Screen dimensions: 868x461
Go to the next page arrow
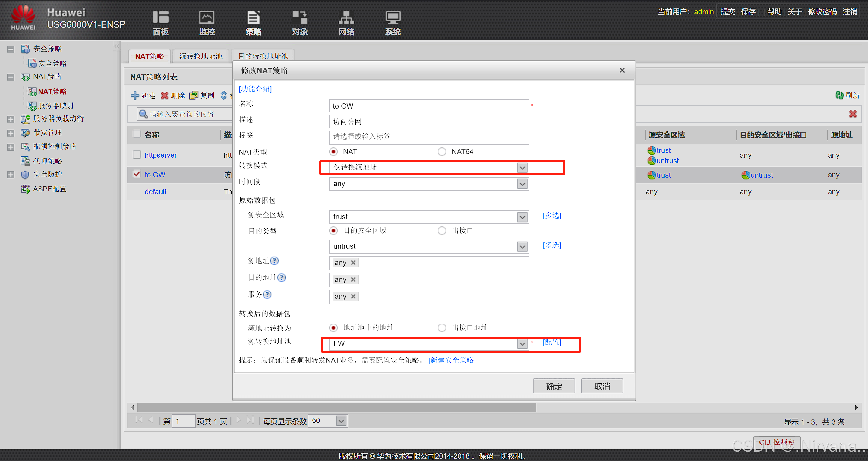[238, 420]
